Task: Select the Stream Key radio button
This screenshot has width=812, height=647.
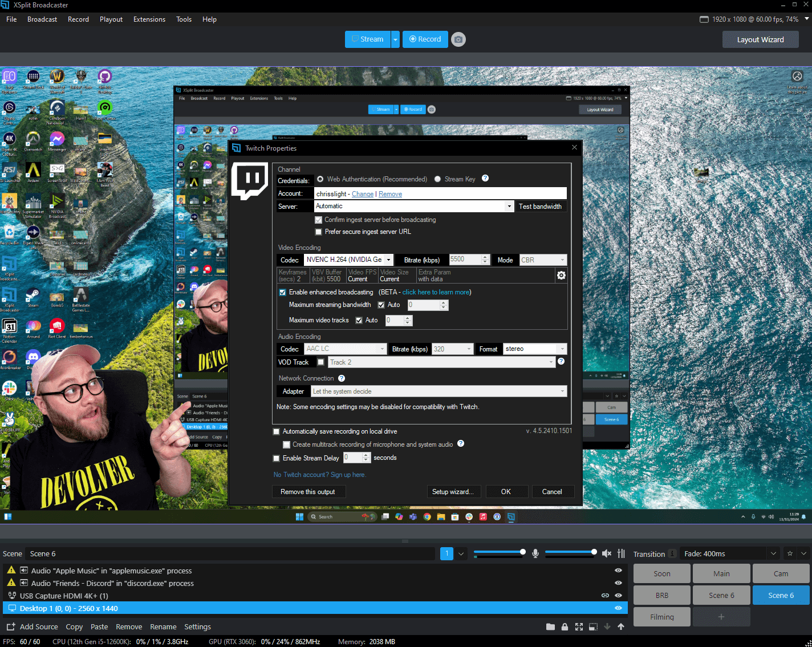Action: 437,179
